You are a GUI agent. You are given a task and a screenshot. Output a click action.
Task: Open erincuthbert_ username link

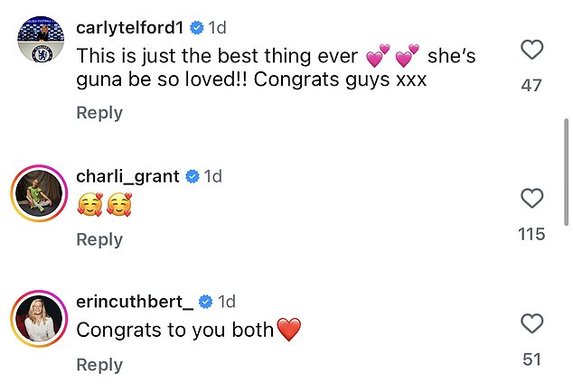click(136, 301)
